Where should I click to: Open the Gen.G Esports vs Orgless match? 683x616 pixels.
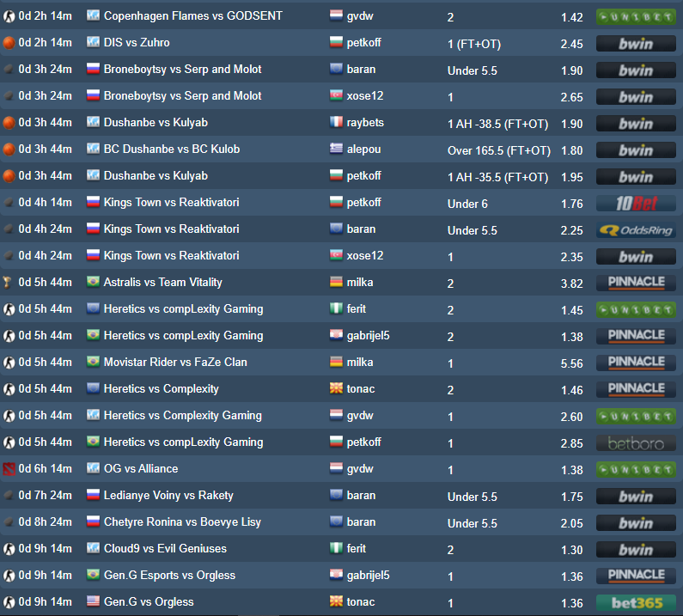pyautogui.click(x=169, y=575)
